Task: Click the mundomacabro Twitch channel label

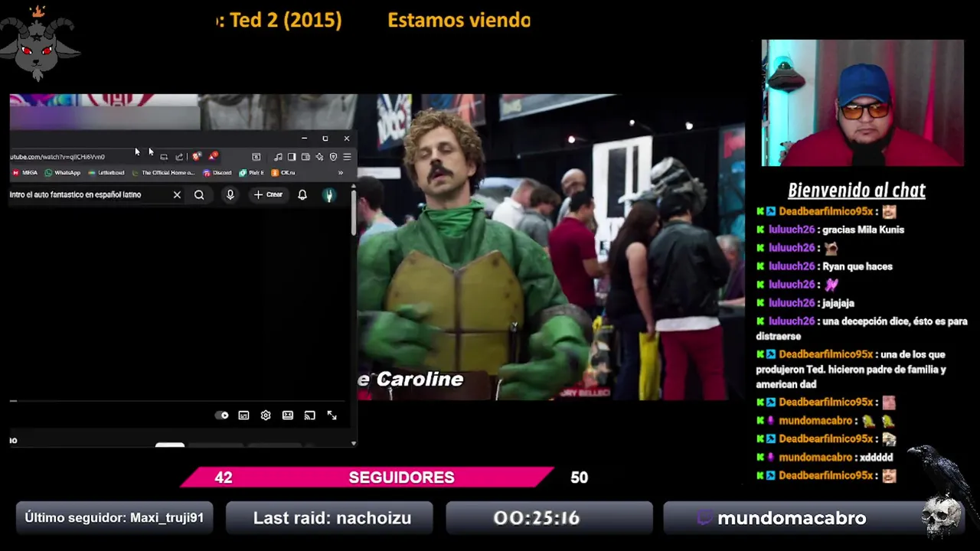Action: 792,518
